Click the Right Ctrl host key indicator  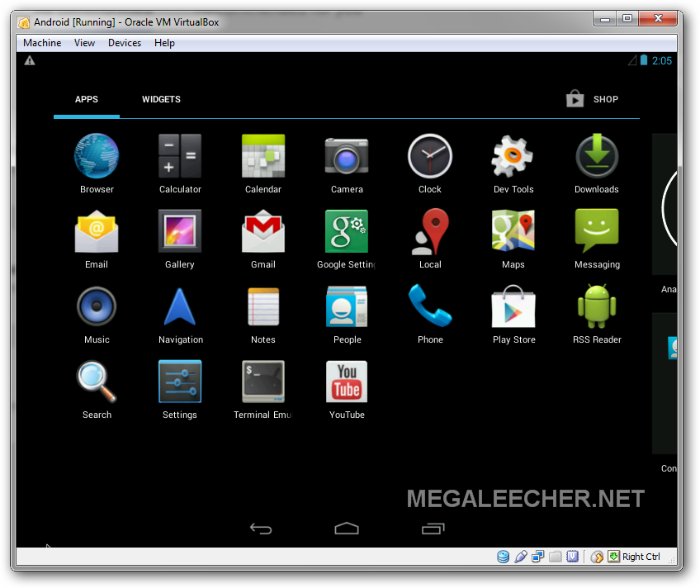[641, 557]
